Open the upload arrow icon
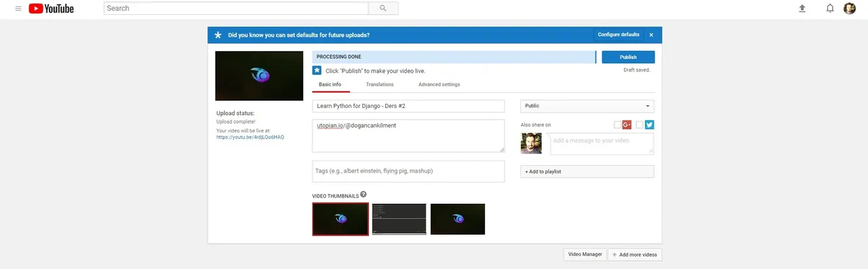 pos(803,8)
